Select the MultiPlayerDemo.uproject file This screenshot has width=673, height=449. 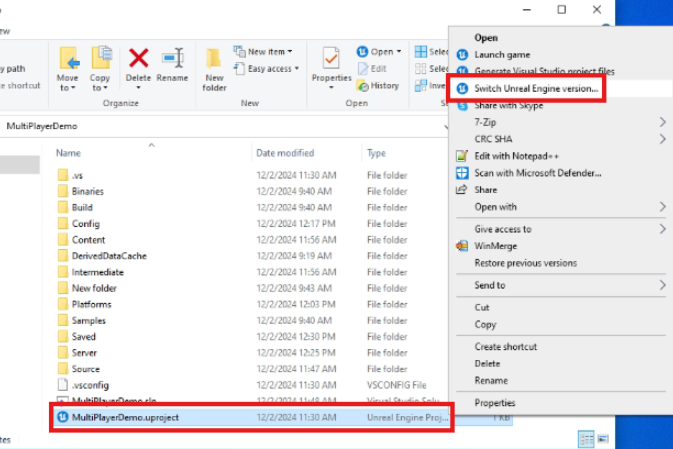click(x=125, y=417)
